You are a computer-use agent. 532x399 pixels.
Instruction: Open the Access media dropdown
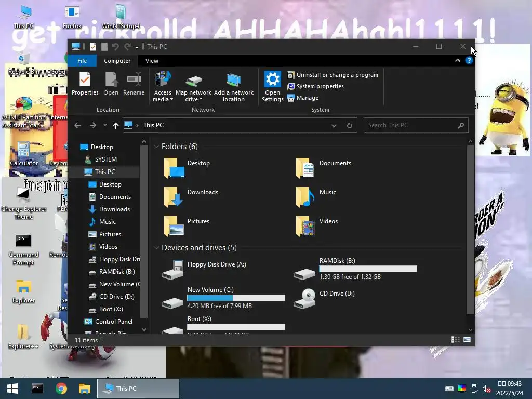163,87
